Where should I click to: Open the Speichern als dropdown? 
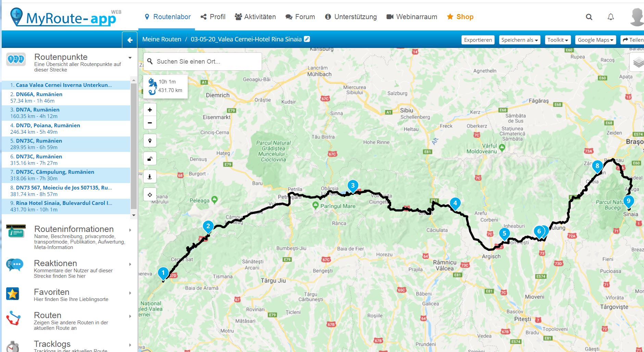coord(519,40)
